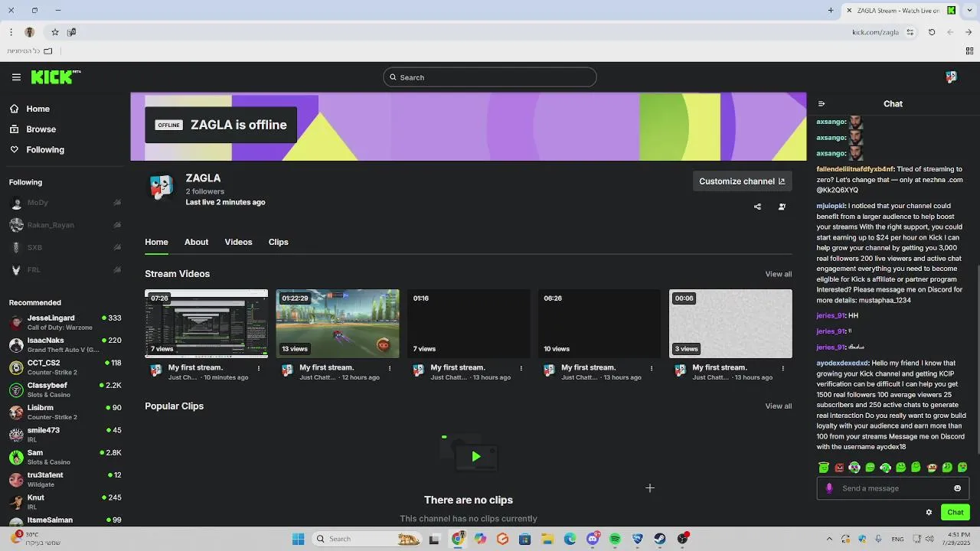Image resolution: width=980 pixels, height=551 pixels.
Task: Open File Explorer from taskbar
Action: [547, 539]
